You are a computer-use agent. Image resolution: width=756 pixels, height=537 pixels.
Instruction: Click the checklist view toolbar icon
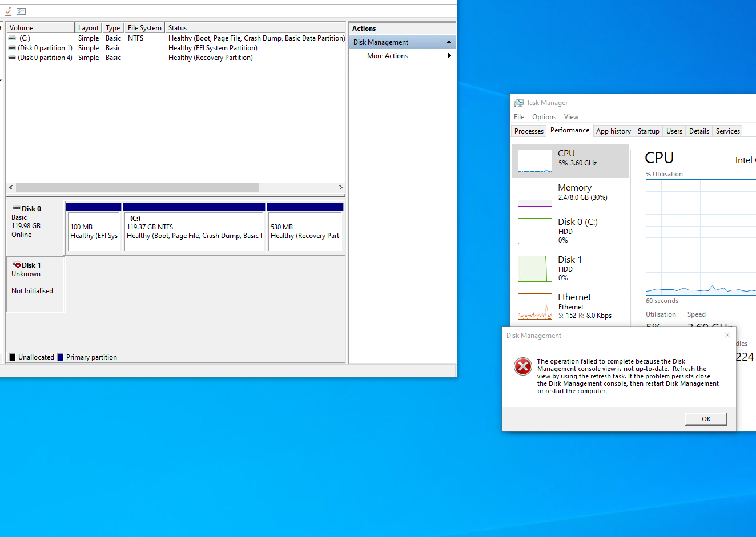(x=21, y=11)
